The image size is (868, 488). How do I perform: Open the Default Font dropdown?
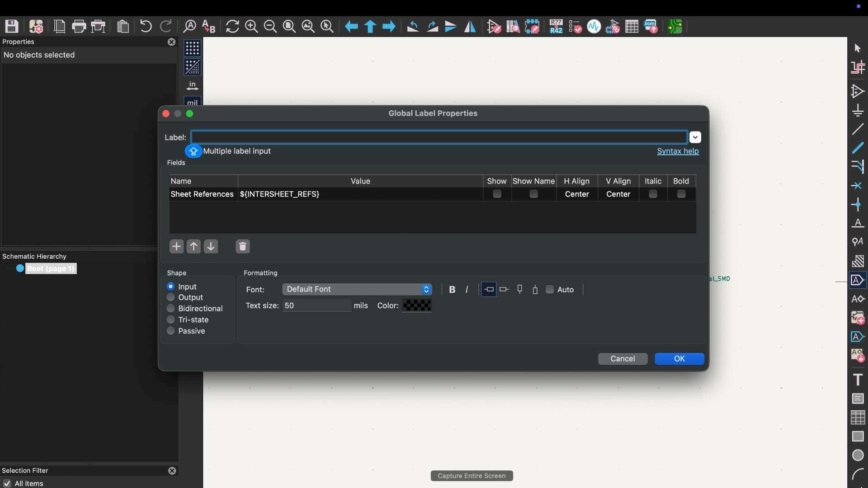coord(357,289)
